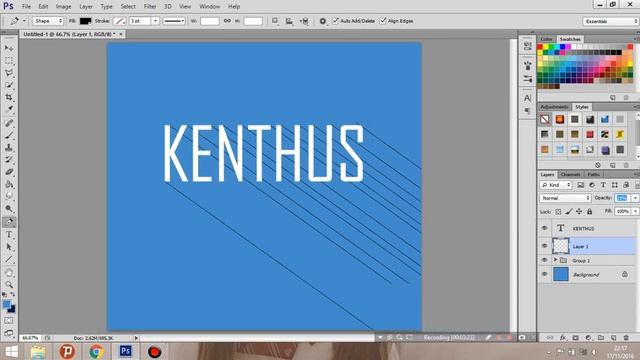This screenshot has width=640, height=360.
Task: Add a layer mask from Layers footer
Action: 575,338
